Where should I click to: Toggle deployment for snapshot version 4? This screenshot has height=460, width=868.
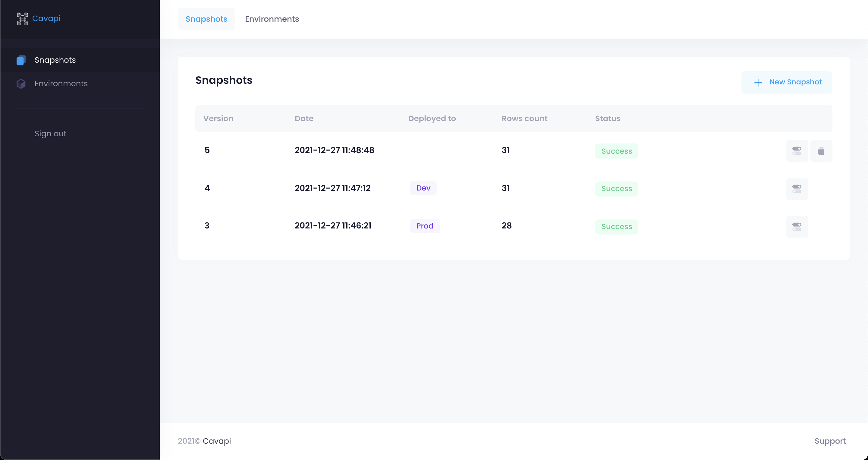(x=797, y=189)
